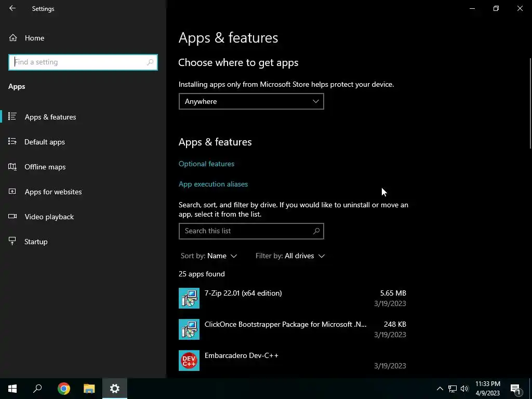Click the 5.65 MB size value

393,293
